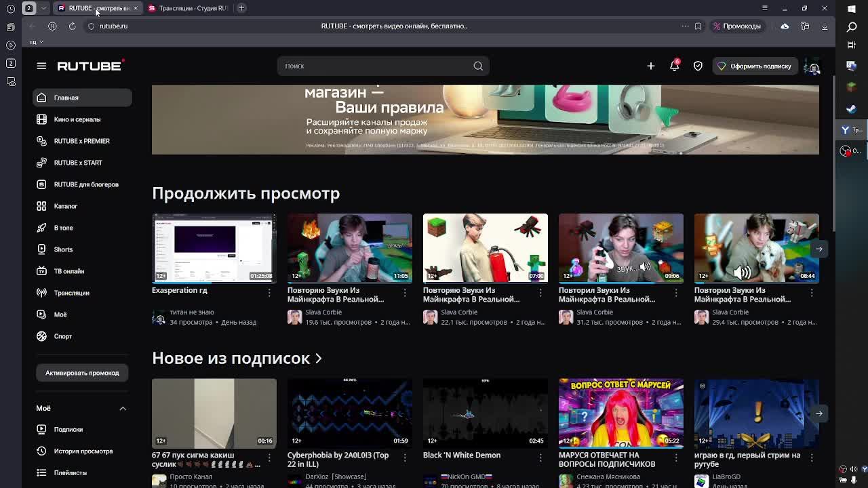The image size is (868, 488).
Task: Open RUTUBE для блогеров
Action: [x=82, y=184]
